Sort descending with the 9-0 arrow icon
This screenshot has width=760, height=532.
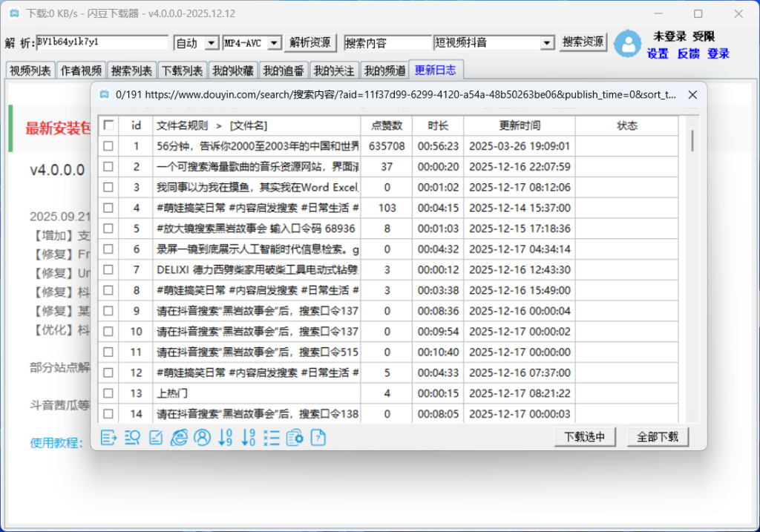[x=249, y=438]
